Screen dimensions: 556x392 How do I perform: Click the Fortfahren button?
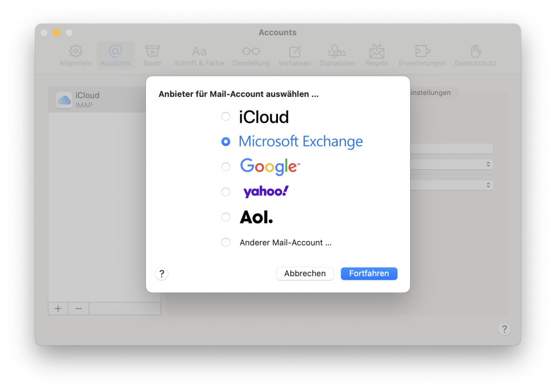369,273
